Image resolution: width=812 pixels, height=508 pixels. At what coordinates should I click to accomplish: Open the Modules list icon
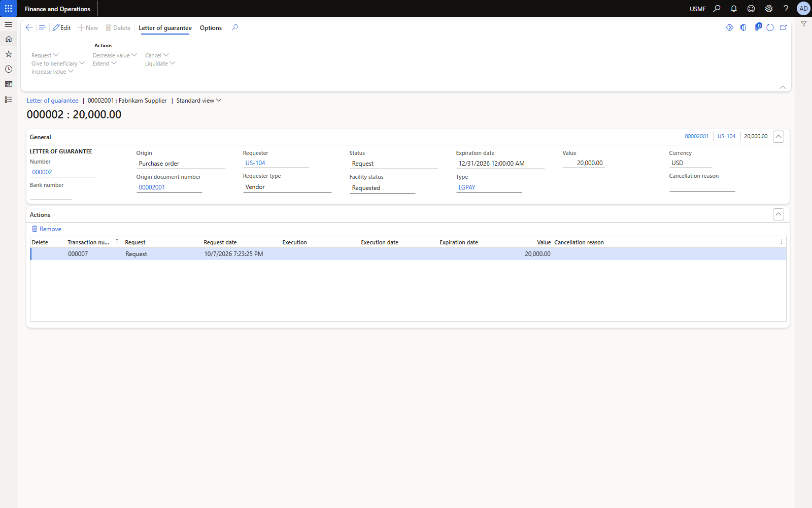click(x=9, y=100)
